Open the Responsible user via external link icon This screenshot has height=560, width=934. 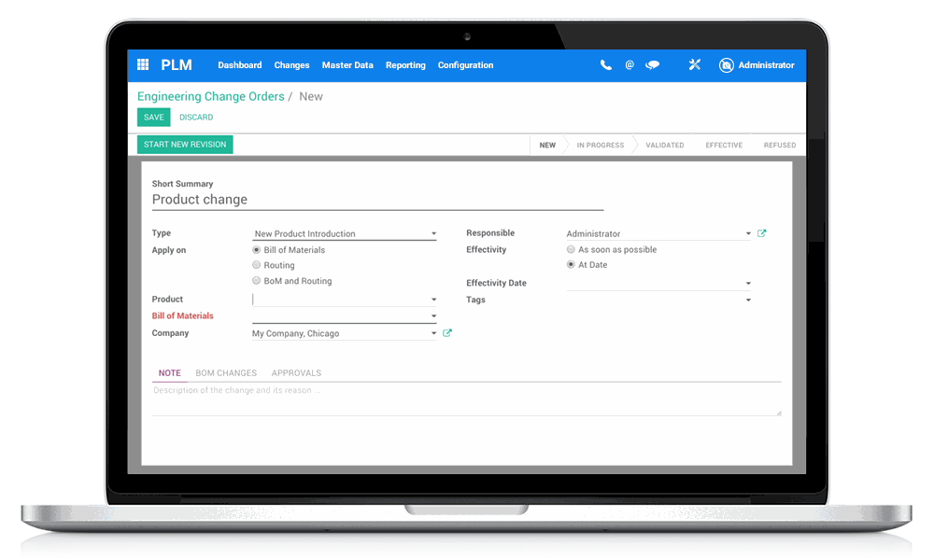click(763, 233)
